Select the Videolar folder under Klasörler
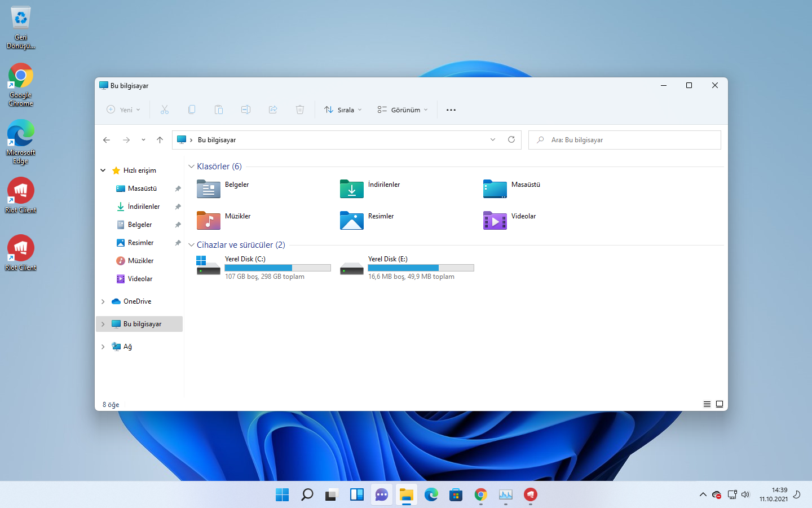Image resolution: width=812 pixels, height=508 pixels. [510, 220]
